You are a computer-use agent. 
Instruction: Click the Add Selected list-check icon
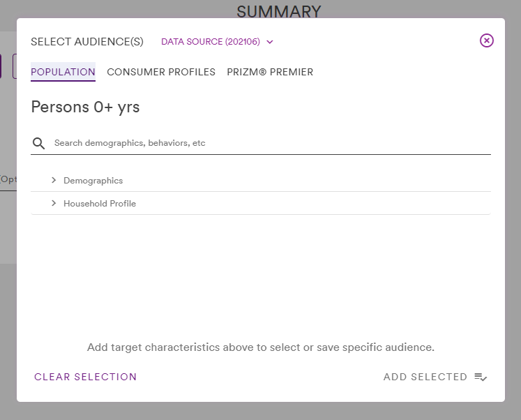pyautogui.click(x=481, y=377)
